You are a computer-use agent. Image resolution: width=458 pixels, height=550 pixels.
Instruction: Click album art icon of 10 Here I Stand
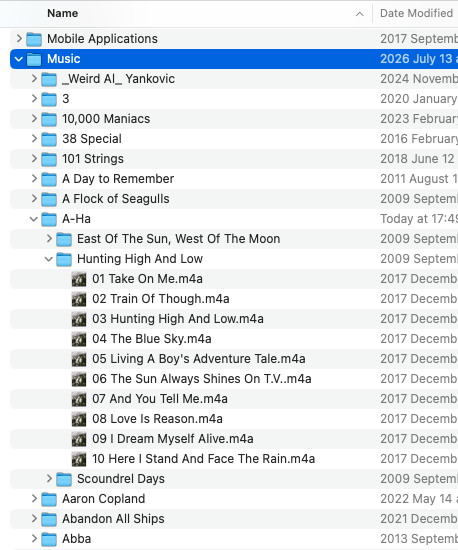[x=79, y=459]
